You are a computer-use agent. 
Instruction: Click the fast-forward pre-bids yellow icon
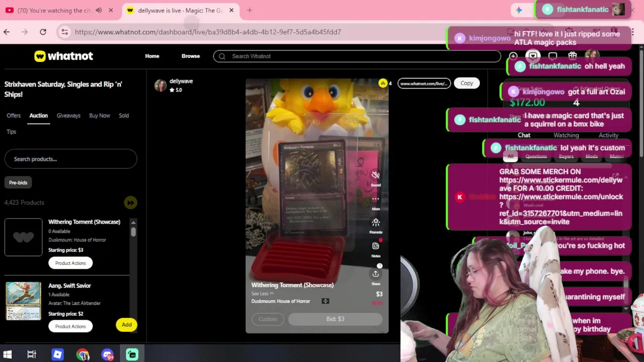tap(130, 203)
